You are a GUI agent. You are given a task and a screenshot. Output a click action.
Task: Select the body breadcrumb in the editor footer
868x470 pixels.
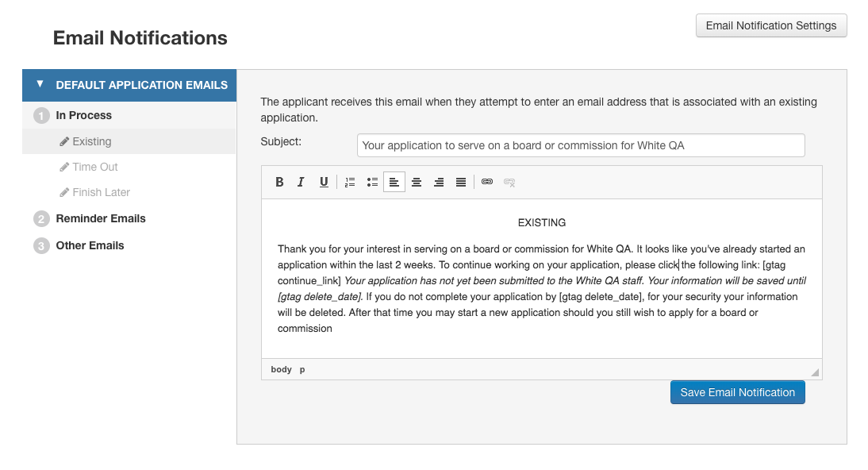[x=281, y=369]
